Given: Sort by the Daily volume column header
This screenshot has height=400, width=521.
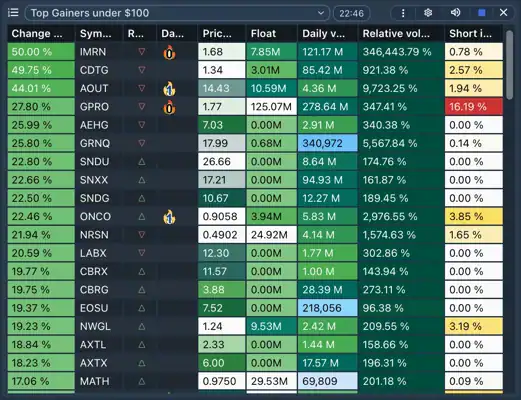Looking at the screenshot, I should tap(328, 33).
